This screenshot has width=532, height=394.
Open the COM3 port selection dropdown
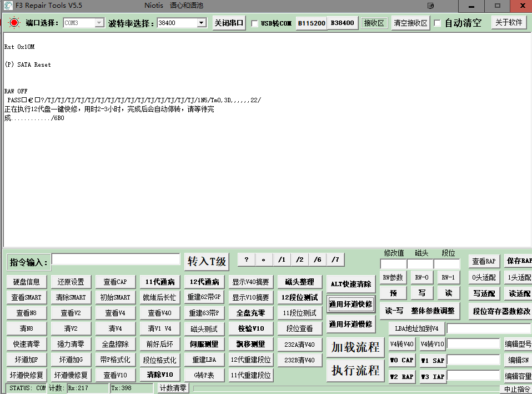[99, 23]
